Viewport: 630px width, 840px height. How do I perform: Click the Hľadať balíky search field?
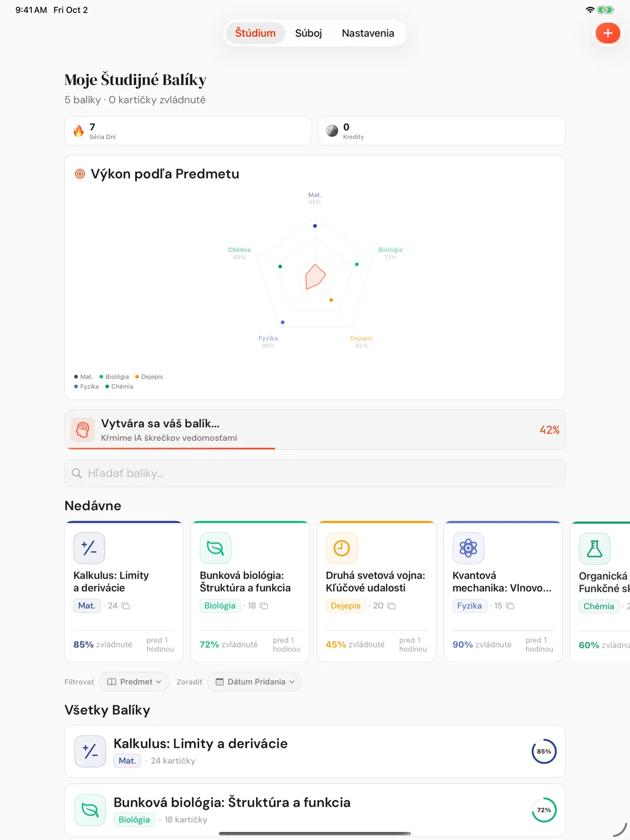click(315, 473)
